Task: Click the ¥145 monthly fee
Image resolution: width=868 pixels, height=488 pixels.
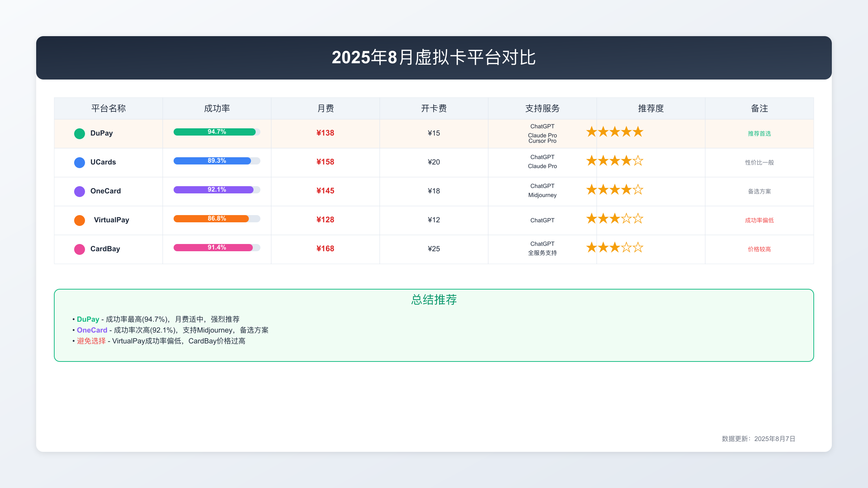Action: pyautogui.click(x=325, y=191)
